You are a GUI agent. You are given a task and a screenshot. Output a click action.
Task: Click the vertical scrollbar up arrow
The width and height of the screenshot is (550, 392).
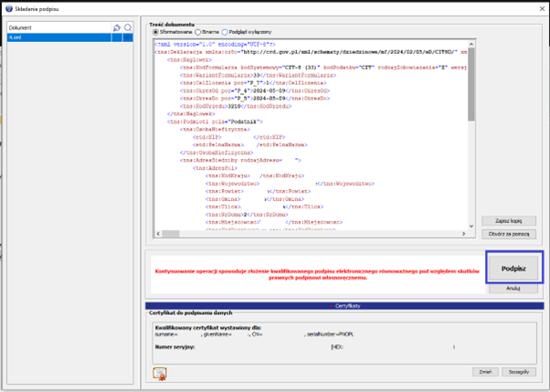[x=470, y=42]
